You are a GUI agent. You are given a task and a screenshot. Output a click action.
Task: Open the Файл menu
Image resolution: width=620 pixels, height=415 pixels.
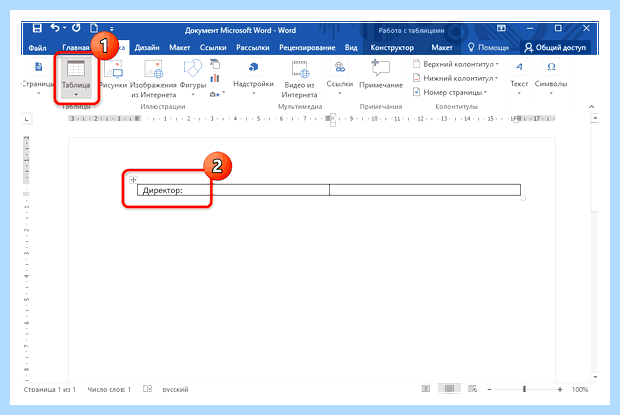tap(38, 48)
